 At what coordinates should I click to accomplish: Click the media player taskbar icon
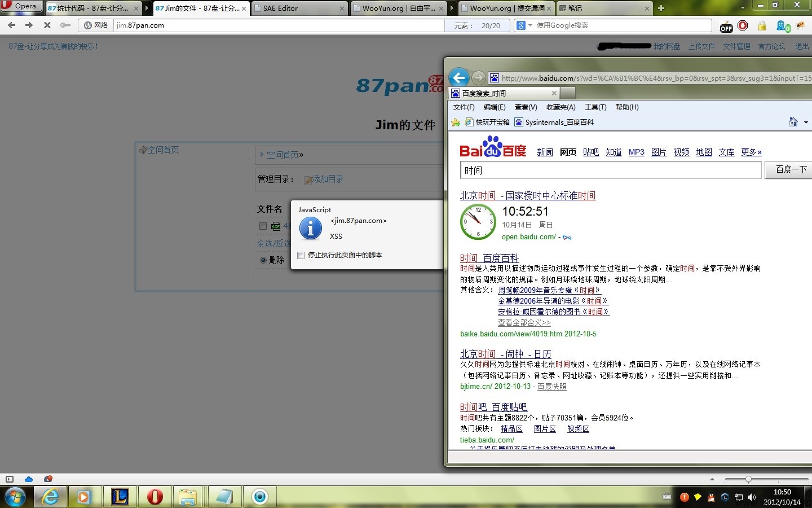pyautogui.click(x=85, y=497)
